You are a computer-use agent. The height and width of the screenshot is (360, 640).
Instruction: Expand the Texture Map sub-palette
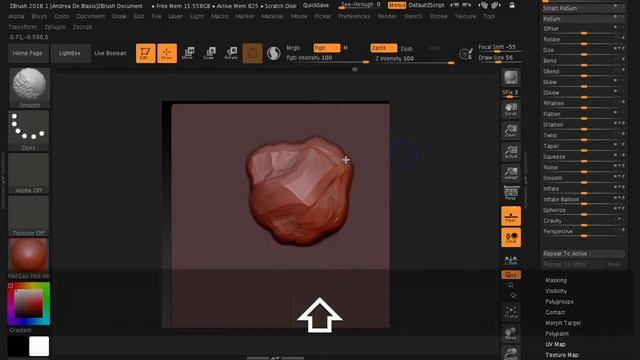pos(562,355)
